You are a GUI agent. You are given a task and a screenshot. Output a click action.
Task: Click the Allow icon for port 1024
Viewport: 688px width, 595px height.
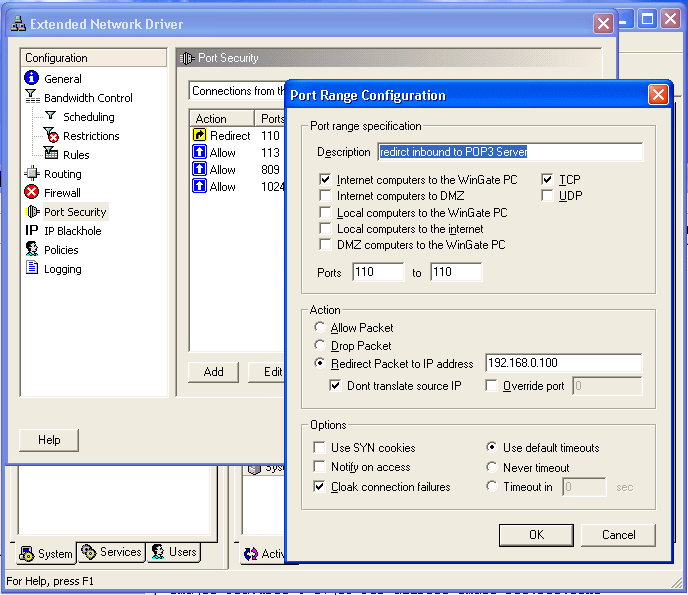[x=199, y=186]
